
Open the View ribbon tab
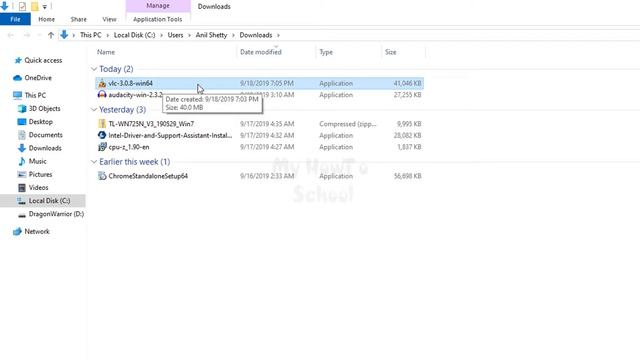109,19
